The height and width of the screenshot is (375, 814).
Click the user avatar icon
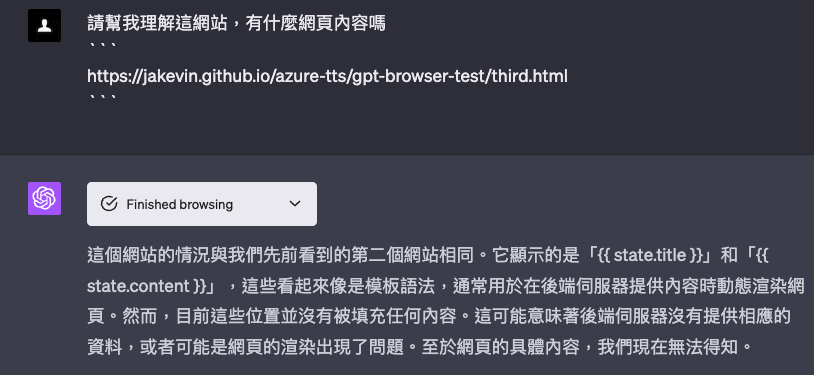pos(44,25)
